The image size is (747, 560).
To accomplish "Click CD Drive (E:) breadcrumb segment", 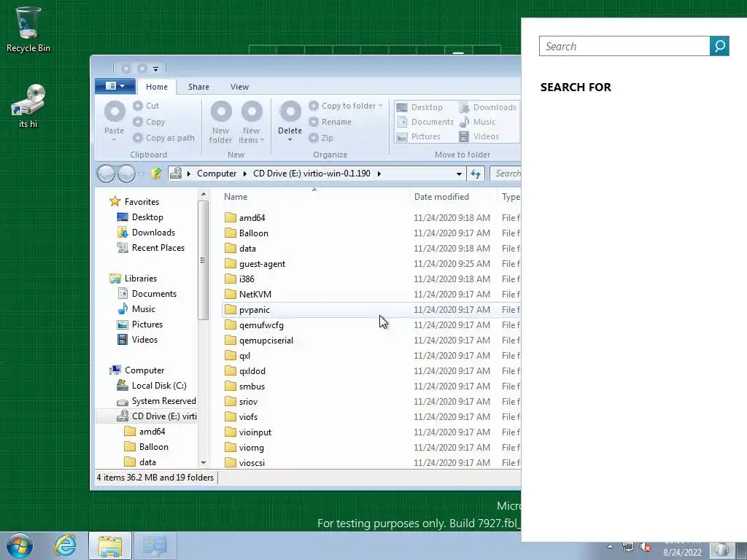I will [x=311, y=174].
